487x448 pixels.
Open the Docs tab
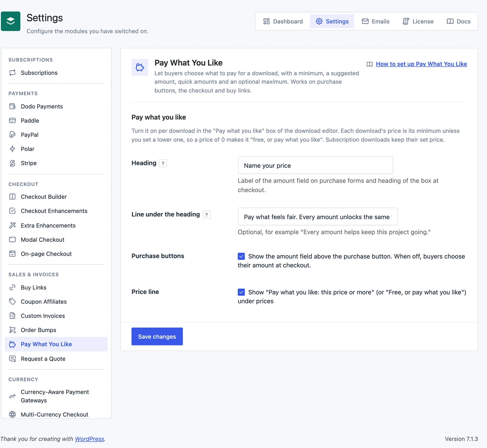coord(458,21)
